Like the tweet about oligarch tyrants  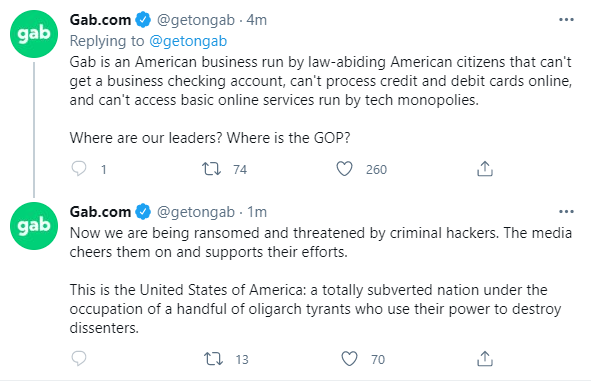349,359
